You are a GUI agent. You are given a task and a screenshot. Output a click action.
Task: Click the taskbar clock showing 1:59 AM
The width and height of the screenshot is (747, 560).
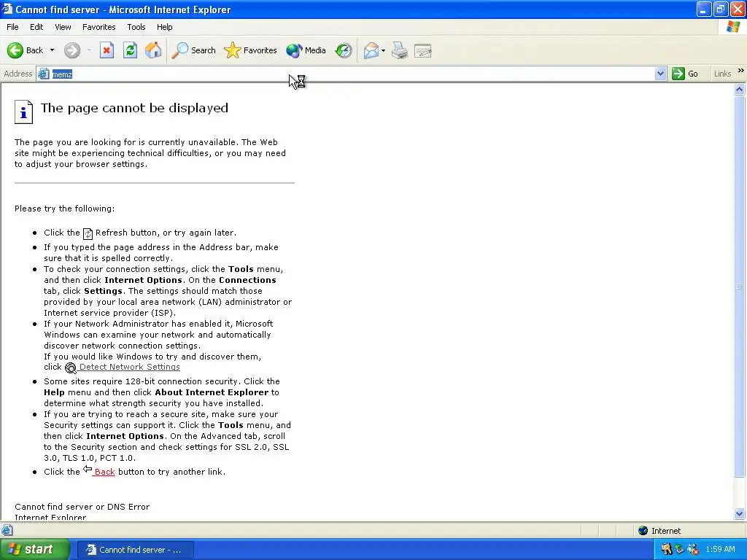pyautogui.click(x=720, y=550)
